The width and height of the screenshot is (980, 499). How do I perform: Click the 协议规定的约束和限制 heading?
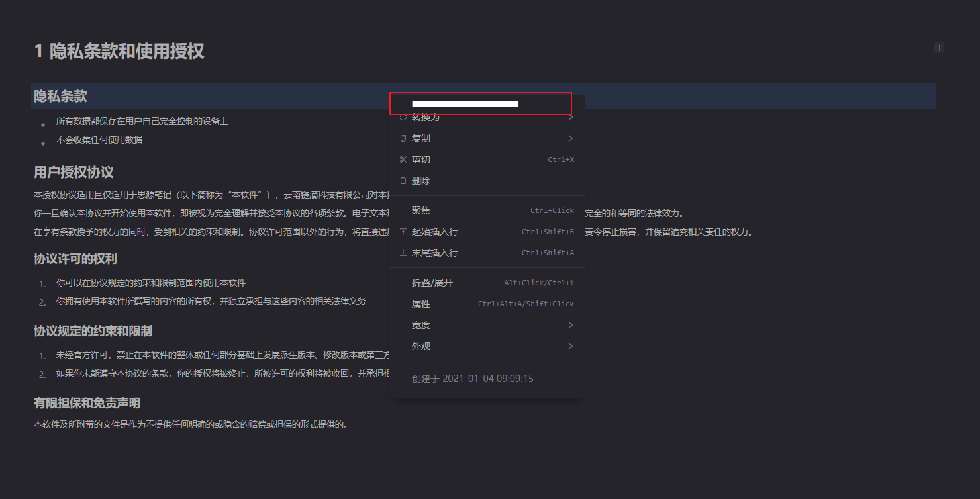[93, 331]
